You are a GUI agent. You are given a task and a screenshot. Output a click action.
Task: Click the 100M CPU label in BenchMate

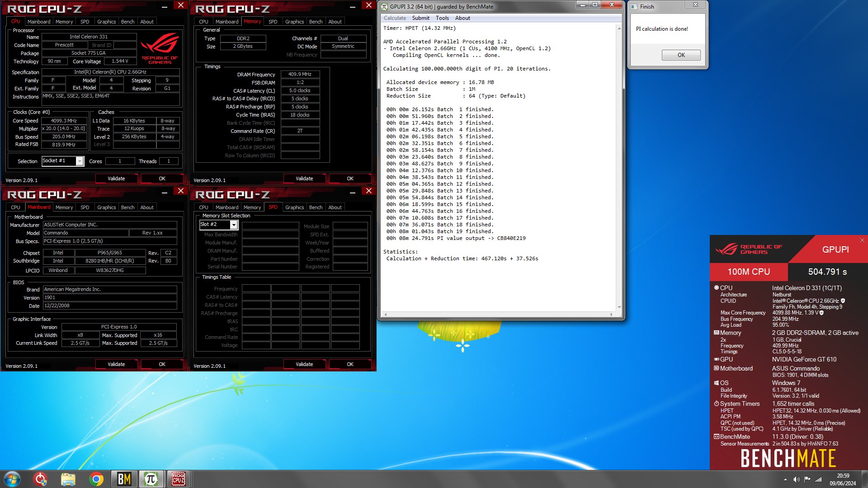(x=749, y=272)
